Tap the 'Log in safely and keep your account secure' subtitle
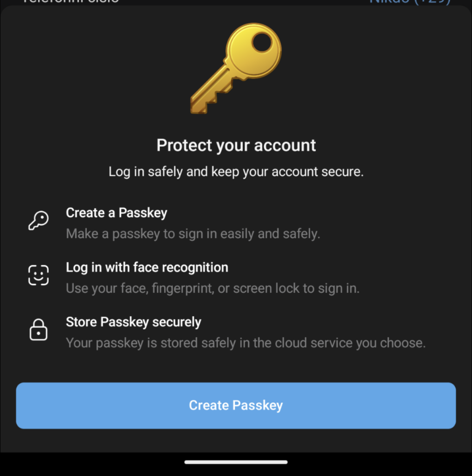The image size is (472, 476). click(x=236, y=172)
